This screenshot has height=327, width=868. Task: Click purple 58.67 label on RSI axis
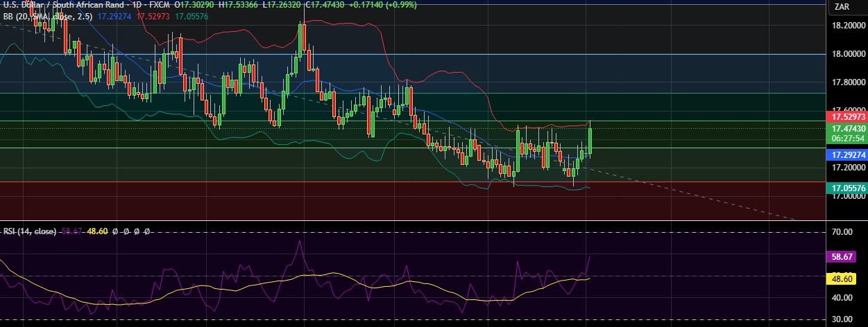pos(843,256)
